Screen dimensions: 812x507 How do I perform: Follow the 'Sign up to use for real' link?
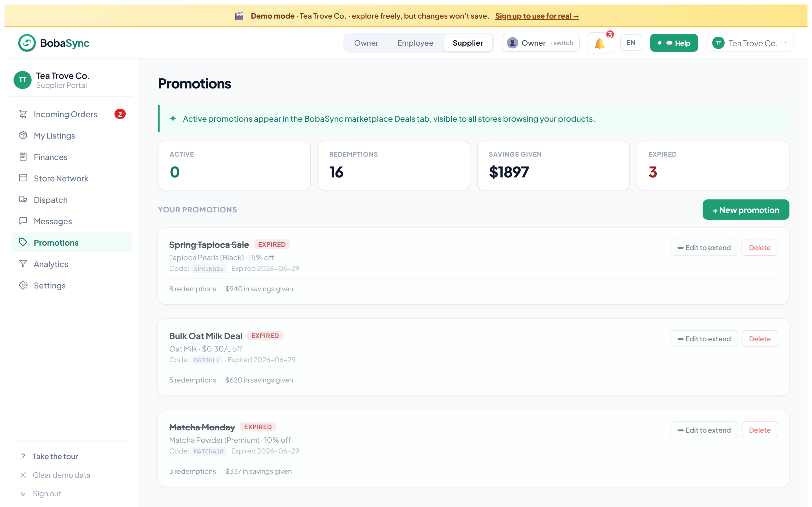click(537, 16)
